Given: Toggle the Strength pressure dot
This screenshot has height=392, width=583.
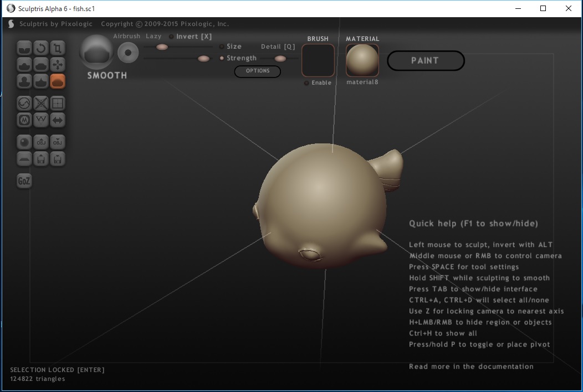Looking at the screenshot, I should tap(222, 58).
